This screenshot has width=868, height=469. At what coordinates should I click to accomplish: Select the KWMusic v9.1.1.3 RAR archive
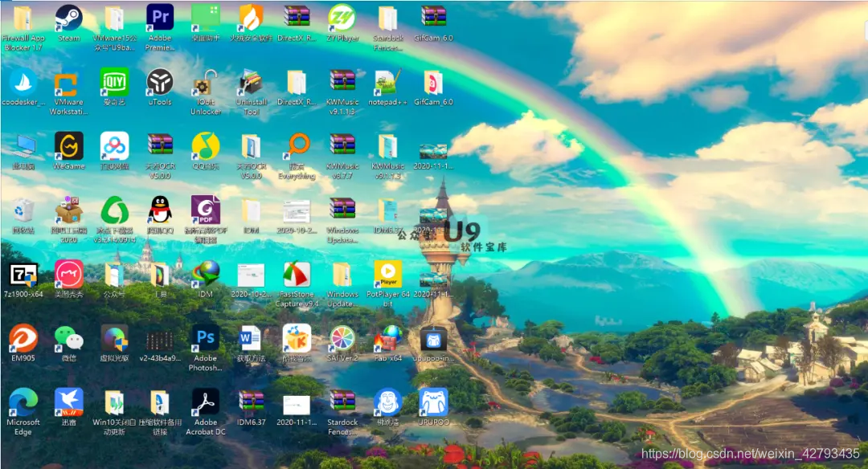point(342,83)
